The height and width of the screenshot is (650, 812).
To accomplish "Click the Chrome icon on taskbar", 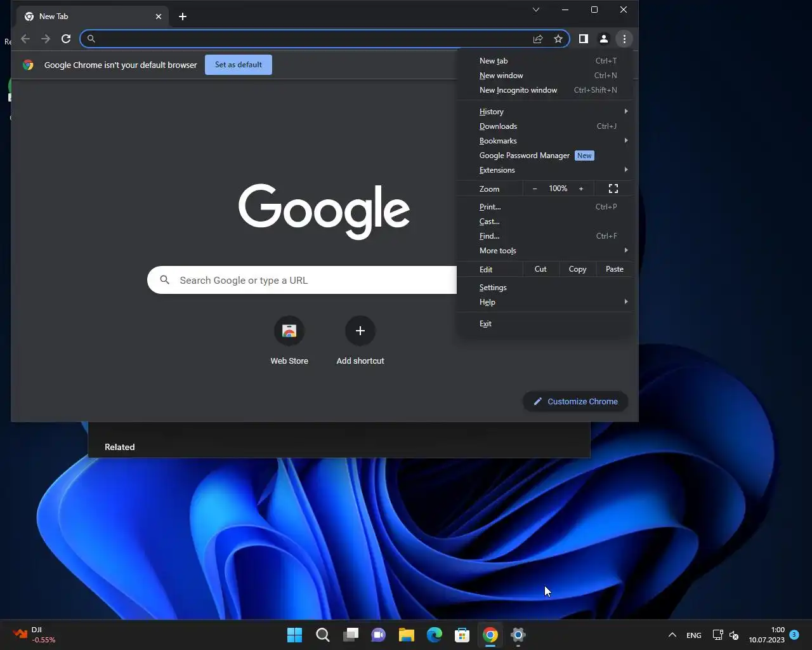I will tap(490, 635).
